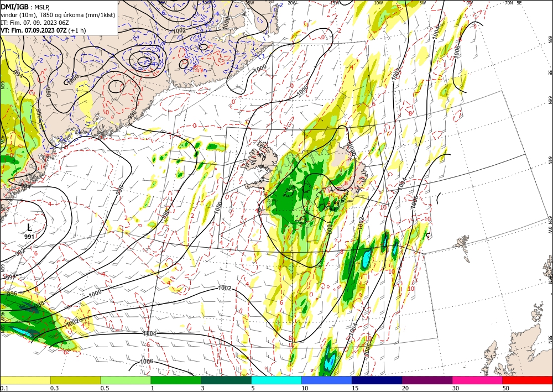Image resolution: width=553 pixels, height=392 pixels.
Task: Click the '(+1 h)' forecast offset text
Action: pyautogui.click(x=76, y=30)
